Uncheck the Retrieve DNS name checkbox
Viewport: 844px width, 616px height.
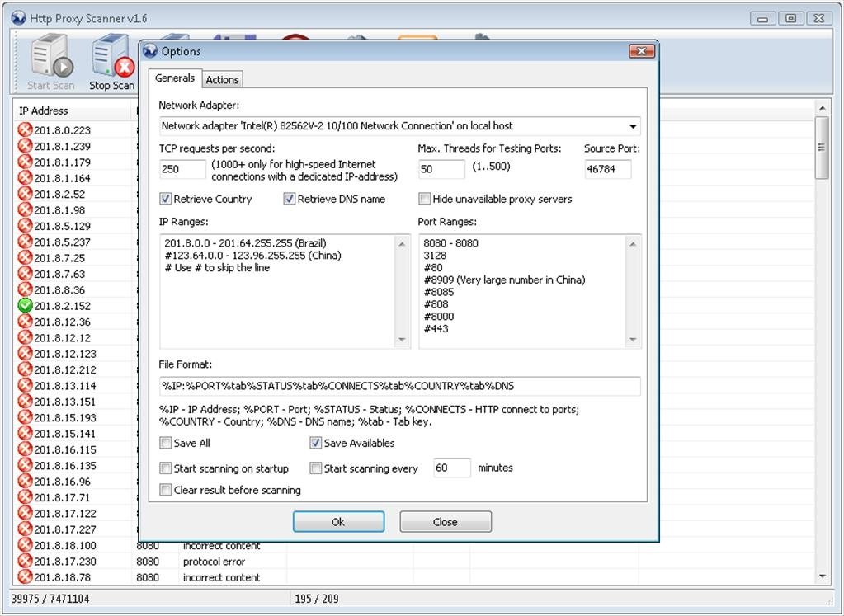pyautogui.click(x=289, y=199)
